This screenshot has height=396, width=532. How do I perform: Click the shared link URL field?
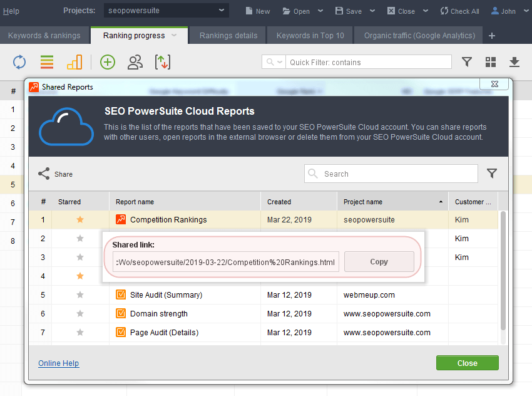(225, 262)
